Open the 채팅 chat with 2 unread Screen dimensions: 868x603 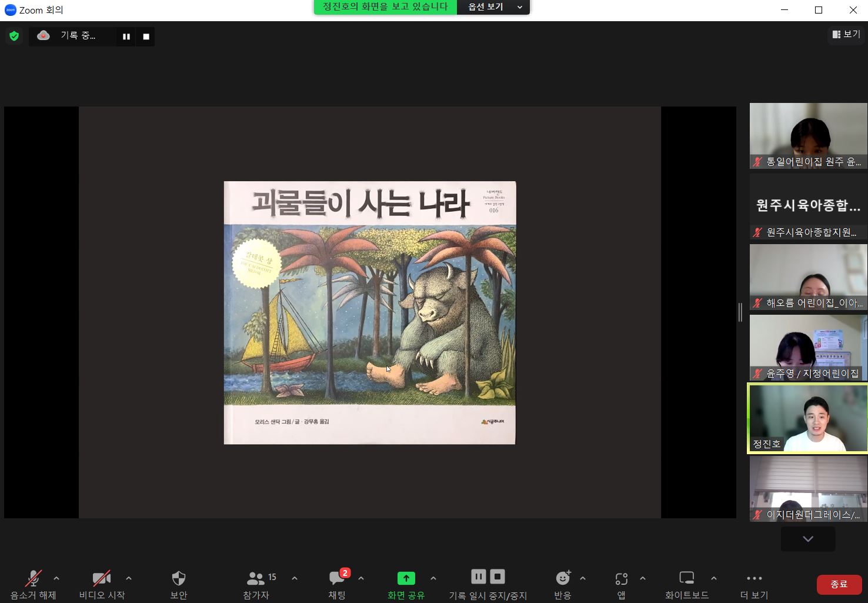click(337, 585)
